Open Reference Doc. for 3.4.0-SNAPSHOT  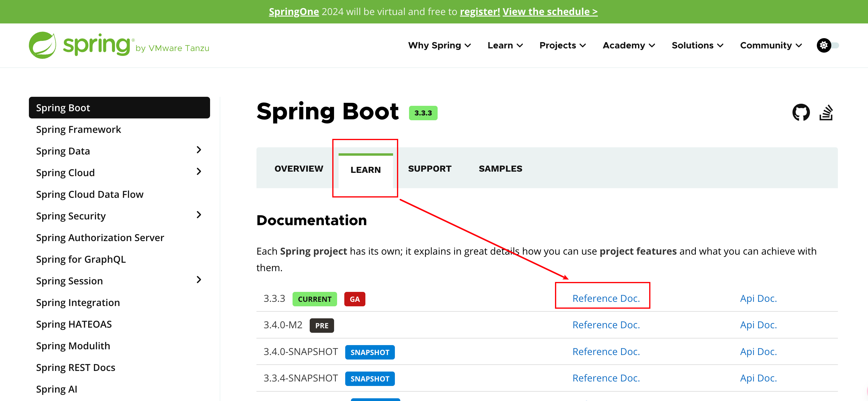coord(606,351)
